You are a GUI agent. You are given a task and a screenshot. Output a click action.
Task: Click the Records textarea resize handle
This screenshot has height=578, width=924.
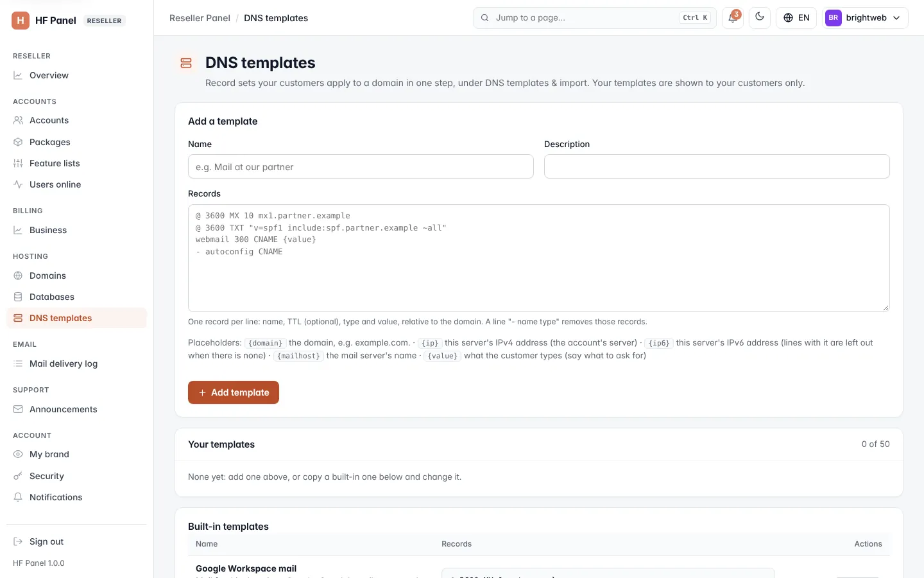[x=886, y=308]
